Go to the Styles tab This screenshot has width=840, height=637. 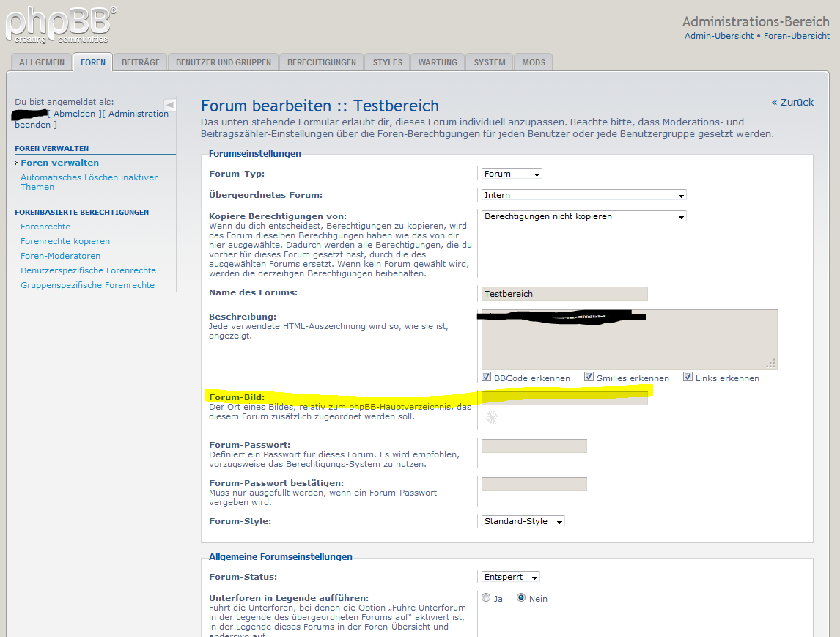point(387,62)
